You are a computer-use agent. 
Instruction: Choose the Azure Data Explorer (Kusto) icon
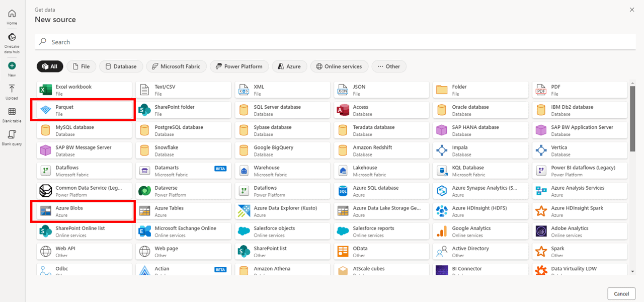click(244, 211)
